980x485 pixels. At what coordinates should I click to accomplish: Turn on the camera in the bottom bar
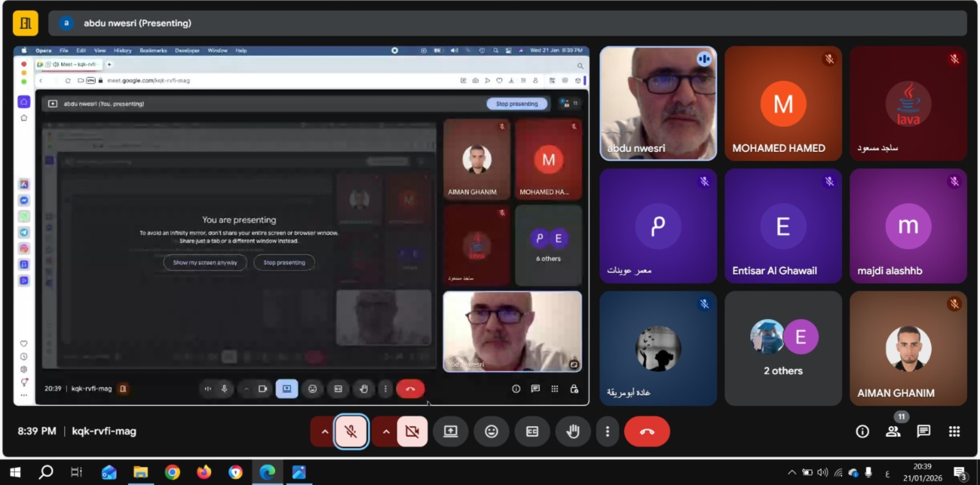[412, 432]
